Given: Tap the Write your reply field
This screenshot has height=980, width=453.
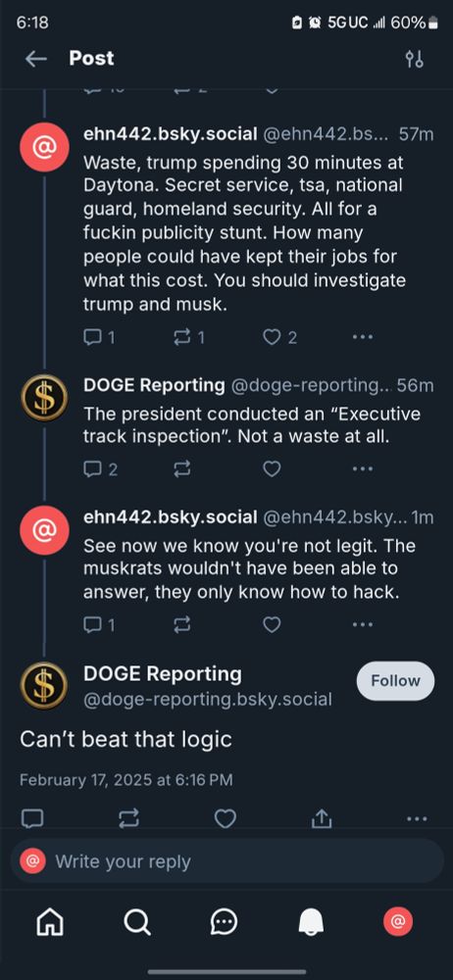Looking at the screenshot, I should click(226, 861).
